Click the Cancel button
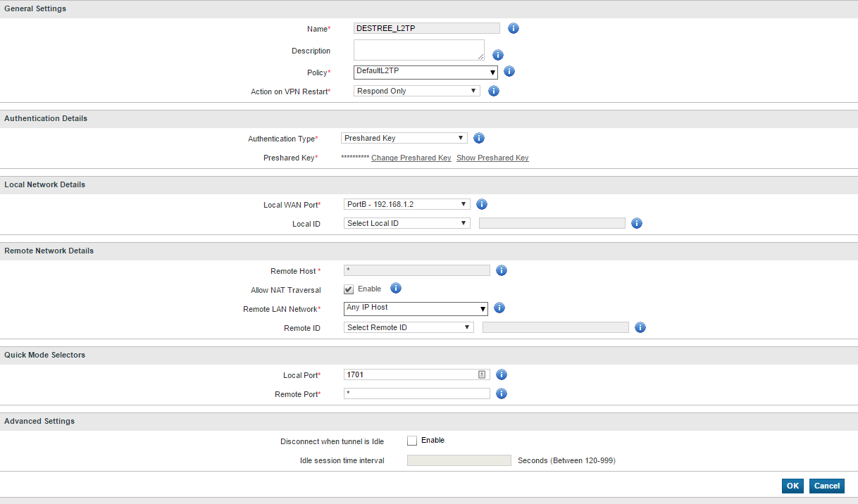The height and width of the screenshot is (504, 858). pos(827,486)
